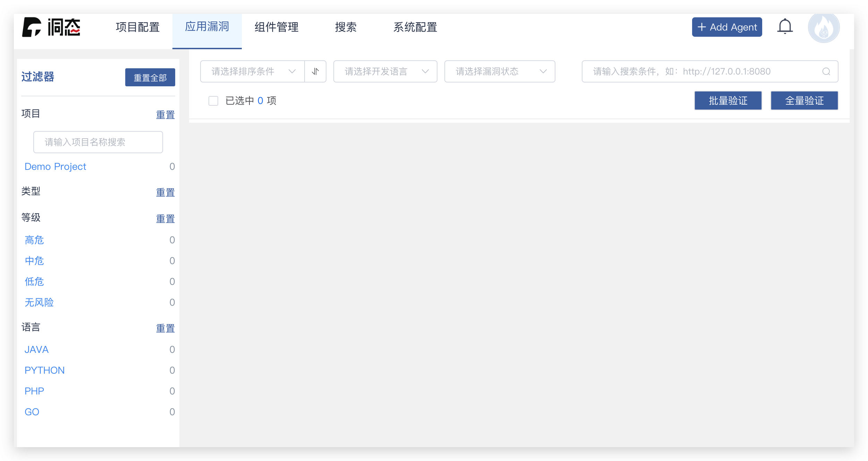Switch to the 组件管理 tab
This screenshot has height=461, width=868.
coord(276,27)
